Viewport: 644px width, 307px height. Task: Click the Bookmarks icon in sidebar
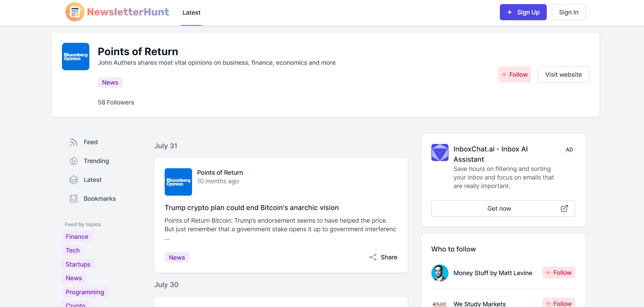(x=74, y=199)
